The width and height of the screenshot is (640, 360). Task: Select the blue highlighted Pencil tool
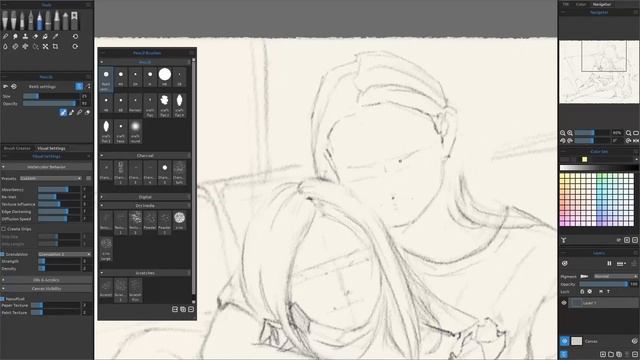[40, 20]
